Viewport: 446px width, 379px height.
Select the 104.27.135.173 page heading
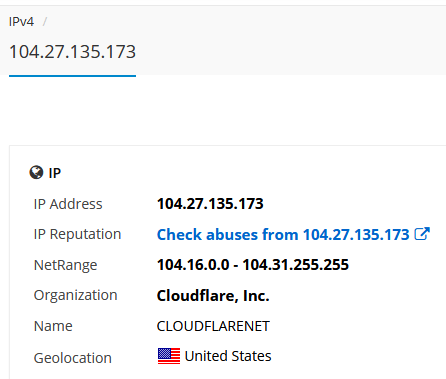[72, 52]
